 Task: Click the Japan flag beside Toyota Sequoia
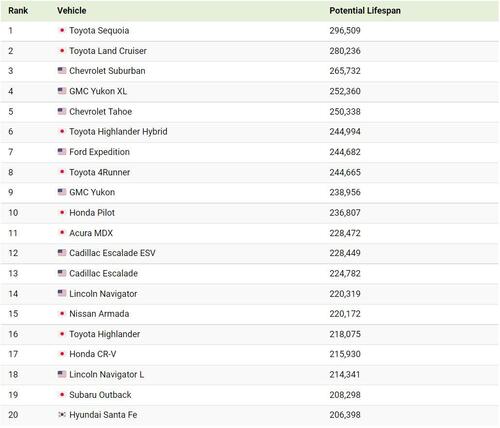[62, 30]
